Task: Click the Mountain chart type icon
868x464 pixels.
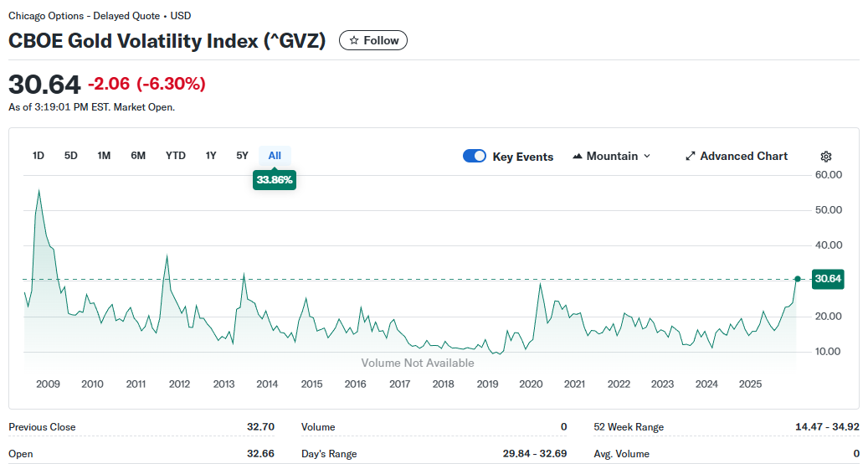Action: tap(578, 157)
